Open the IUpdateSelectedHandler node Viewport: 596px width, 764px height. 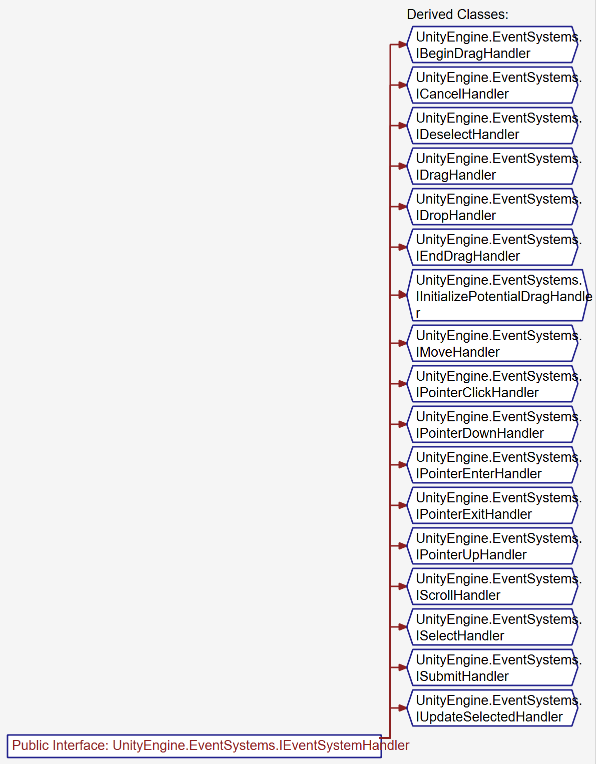493,708
